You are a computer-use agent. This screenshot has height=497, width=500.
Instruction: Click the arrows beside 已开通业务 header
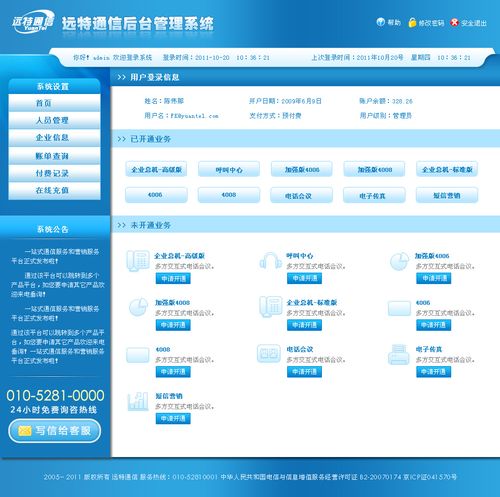point(121,139)
